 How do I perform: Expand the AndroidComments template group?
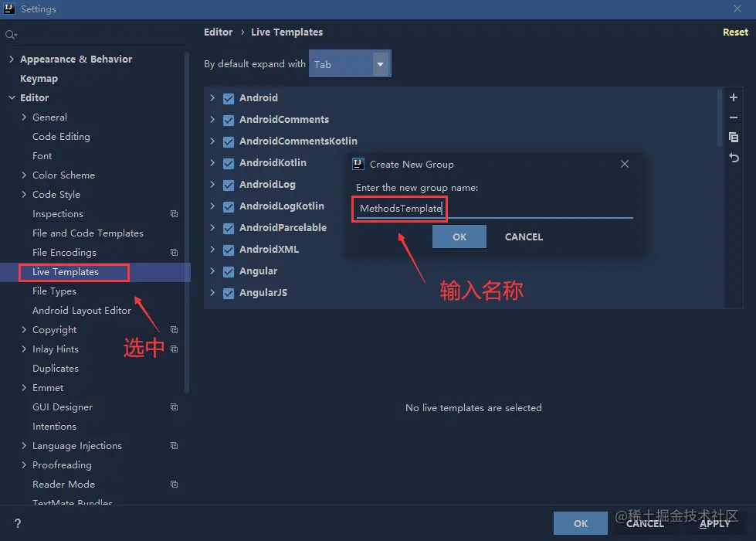[x=213, y=119]
